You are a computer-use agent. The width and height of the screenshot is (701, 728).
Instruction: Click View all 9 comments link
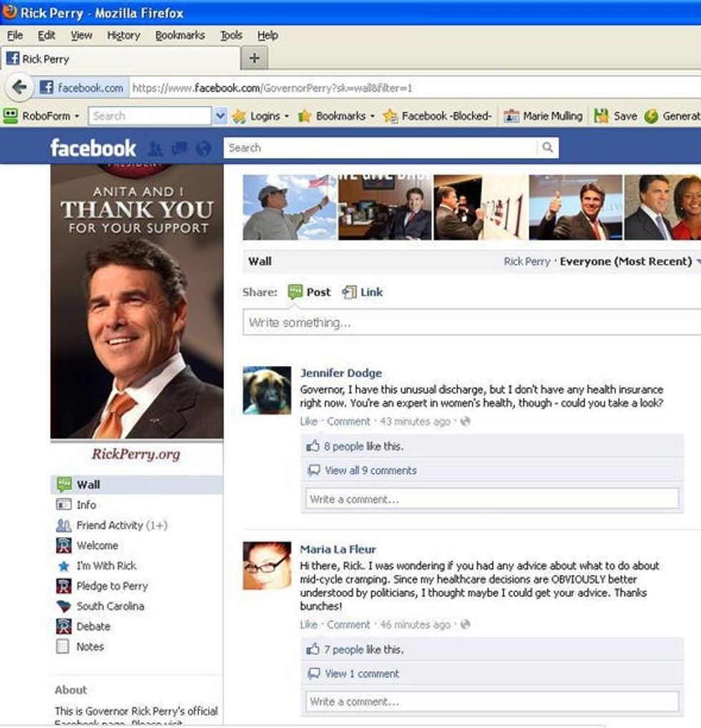click(370, 471)
